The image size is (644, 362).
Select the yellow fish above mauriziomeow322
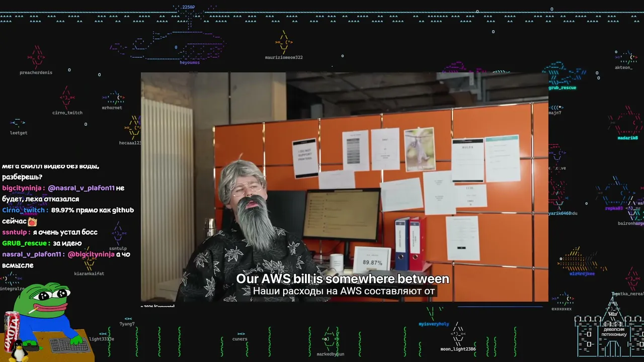click(284, 42)
